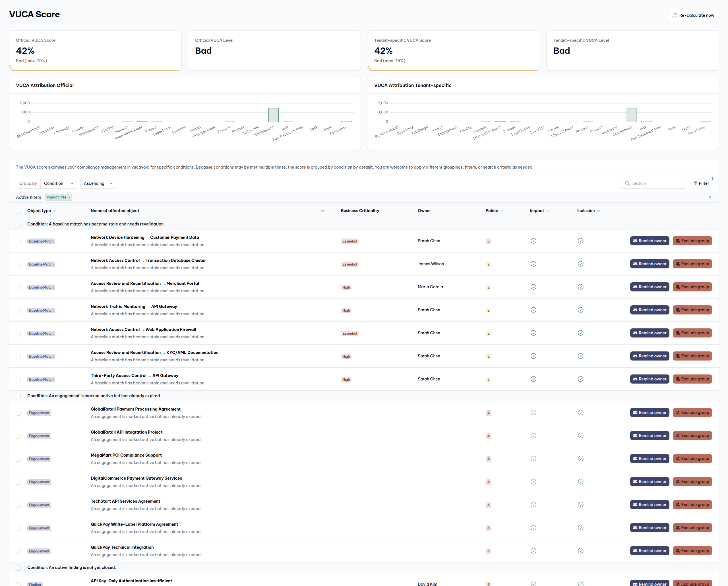Expand the Points column sort chevron
Image resolution: width=728 pixels, height=586 pixels.
tap(502, 211)
